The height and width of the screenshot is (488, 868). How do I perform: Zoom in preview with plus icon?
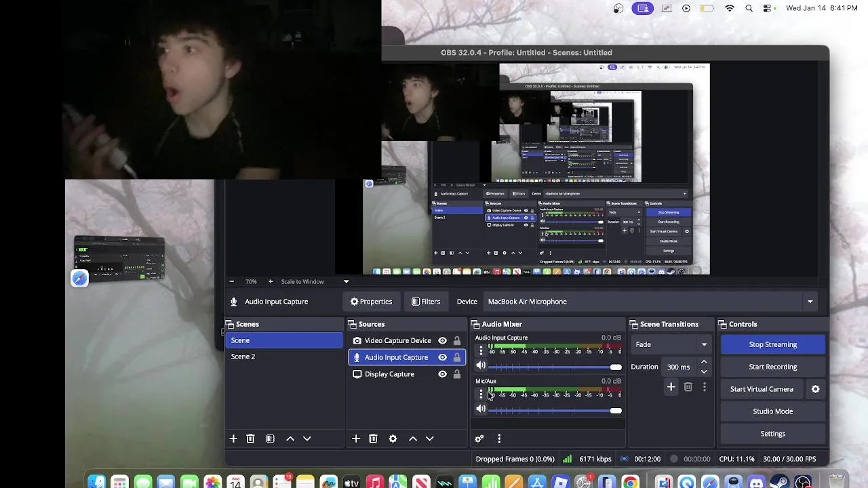(x=271, y=281)
